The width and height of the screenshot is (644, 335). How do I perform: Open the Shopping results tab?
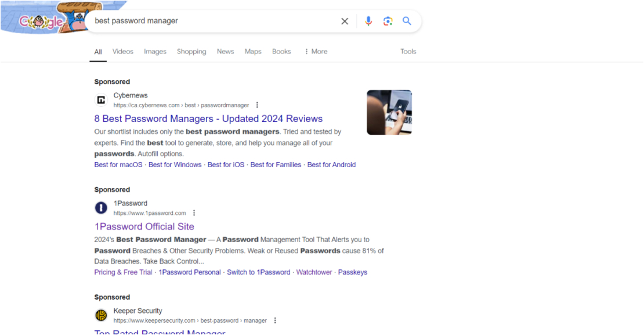coord(191,52)
